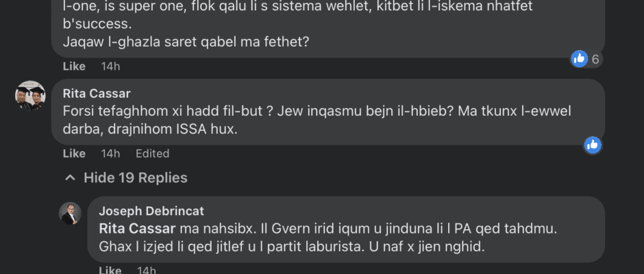Open Rita Cassar's profile picture

30,96
